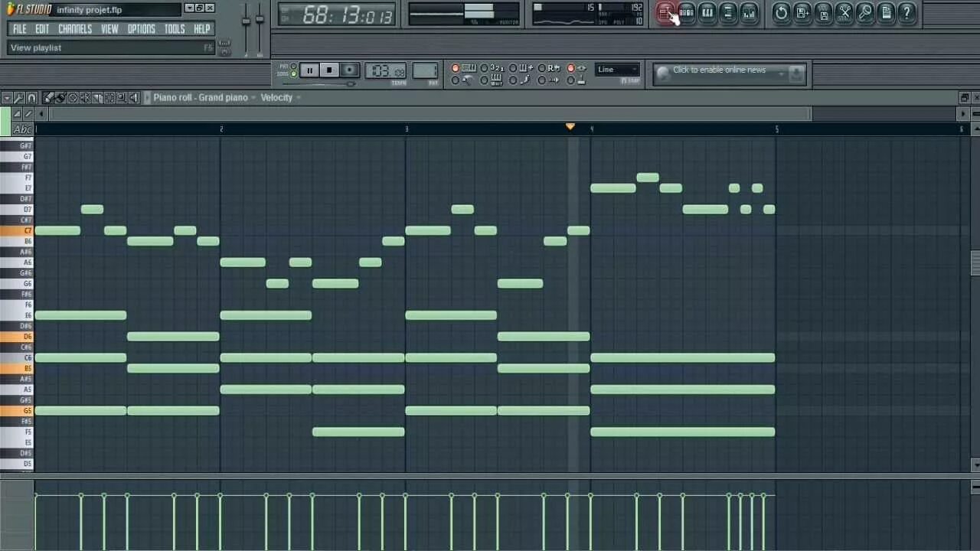Click the C7 piano key
The image size is (980, 551).
coord(17,230)
